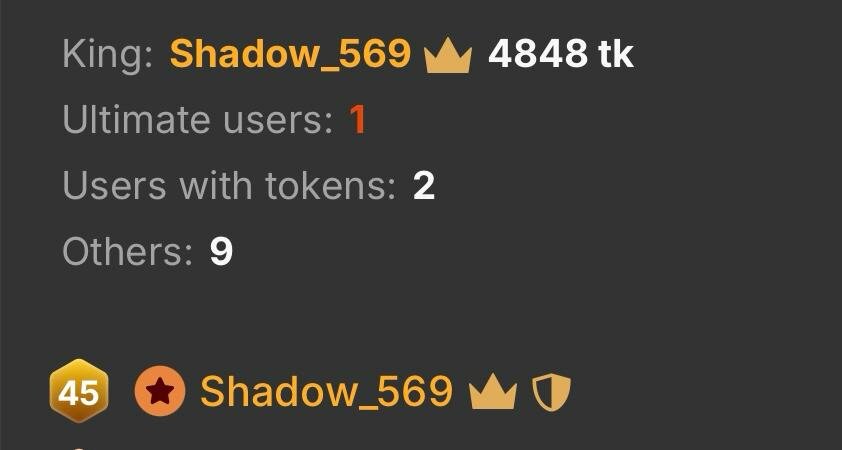The image size is (842, 450).
Task: Click the tk unit text after 4848
Action: tap(616, 54)
